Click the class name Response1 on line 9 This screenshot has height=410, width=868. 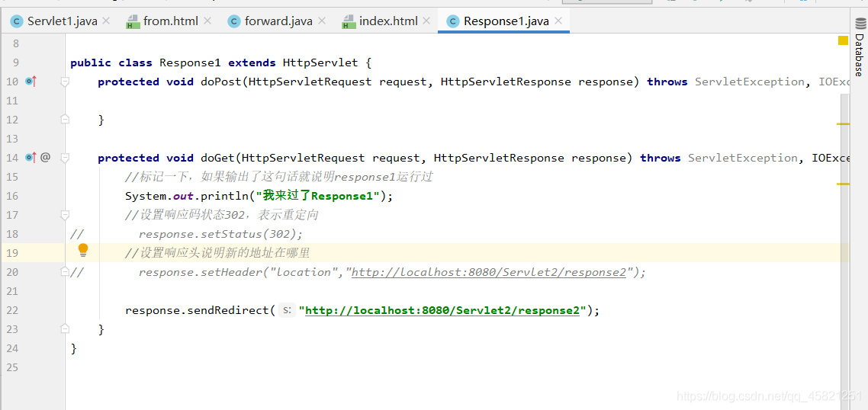[191, 62]
